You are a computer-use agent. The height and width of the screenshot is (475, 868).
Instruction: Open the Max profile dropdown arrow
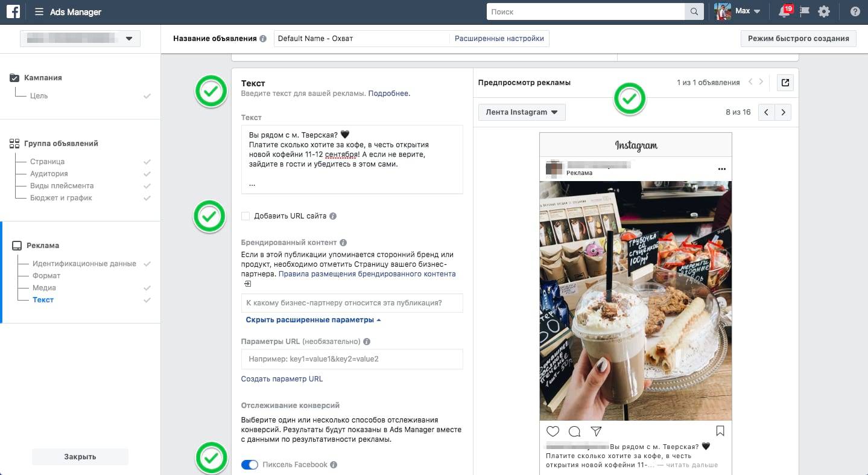pos(757,11)
